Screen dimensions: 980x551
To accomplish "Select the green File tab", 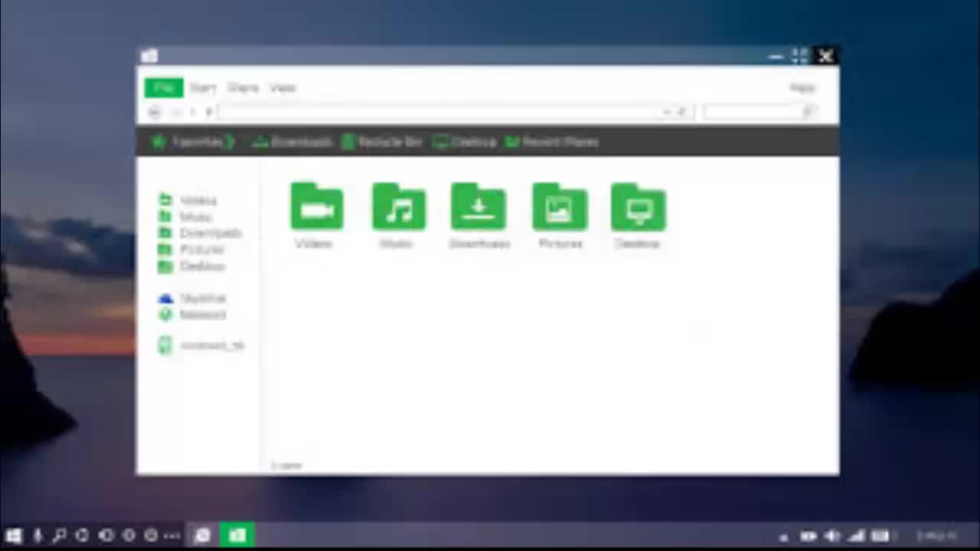I will coord(164,88).
